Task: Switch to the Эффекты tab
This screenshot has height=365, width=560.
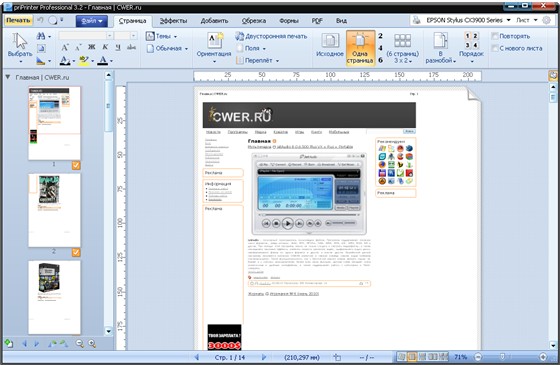Action: coord(173,21)
